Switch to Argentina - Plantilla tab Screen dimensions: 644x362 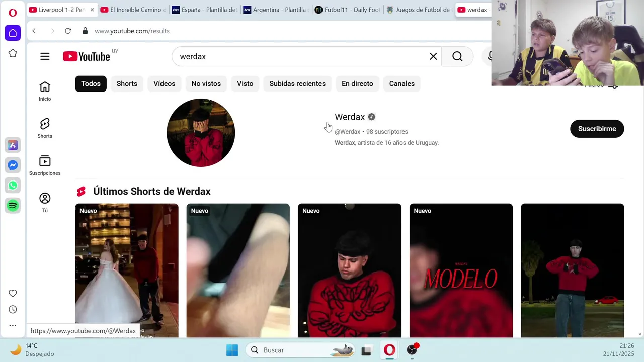(276, 10)
